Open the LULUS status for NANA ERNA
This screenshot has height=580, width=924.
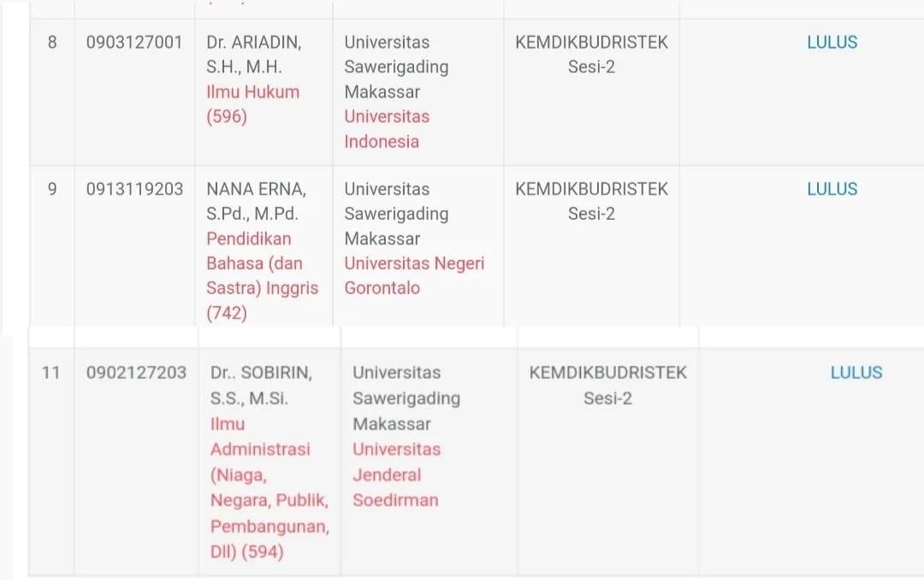pos(832,189)
